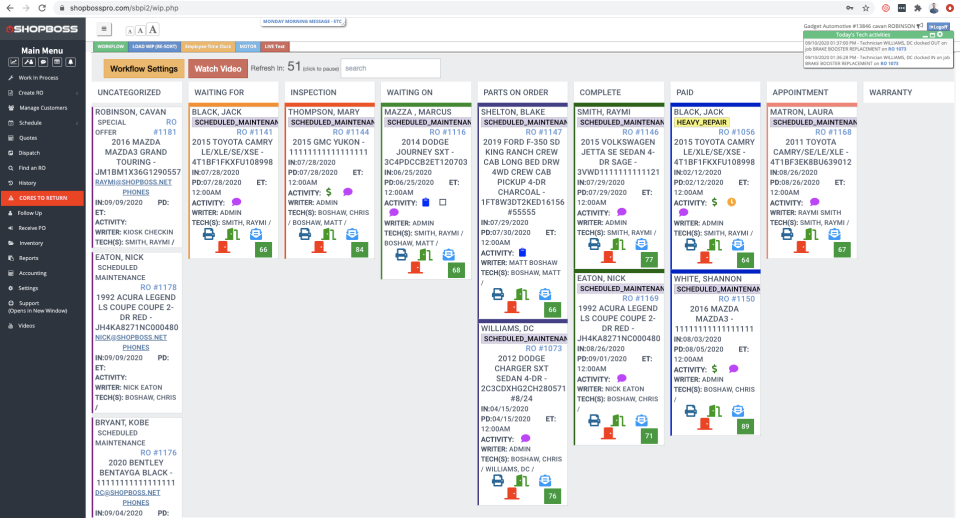Open Cores To Return sidebar item

pyautogui.click(x=43, y=198)
